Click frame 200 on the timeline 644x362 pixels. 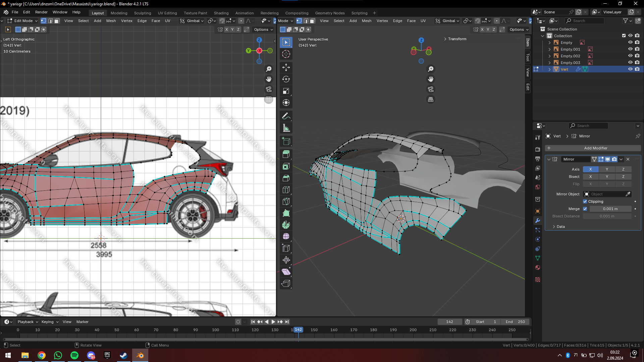413,330
